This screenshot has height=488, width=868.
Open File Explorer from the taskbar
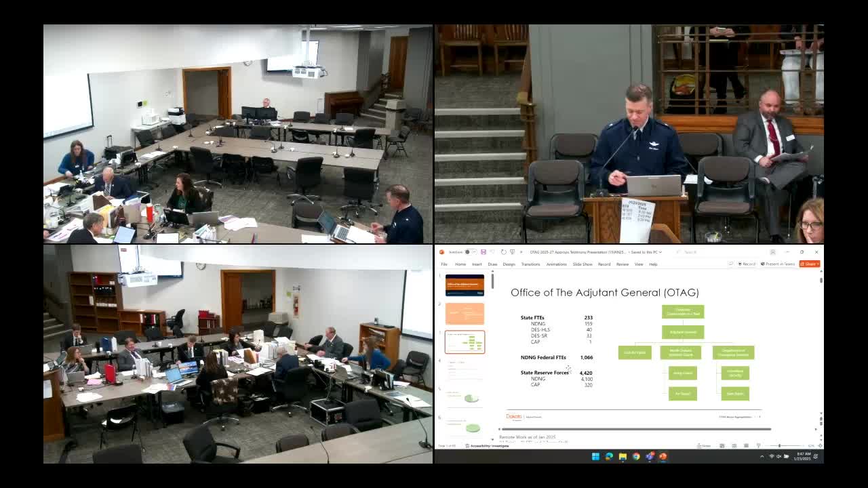tap(623, 456)
